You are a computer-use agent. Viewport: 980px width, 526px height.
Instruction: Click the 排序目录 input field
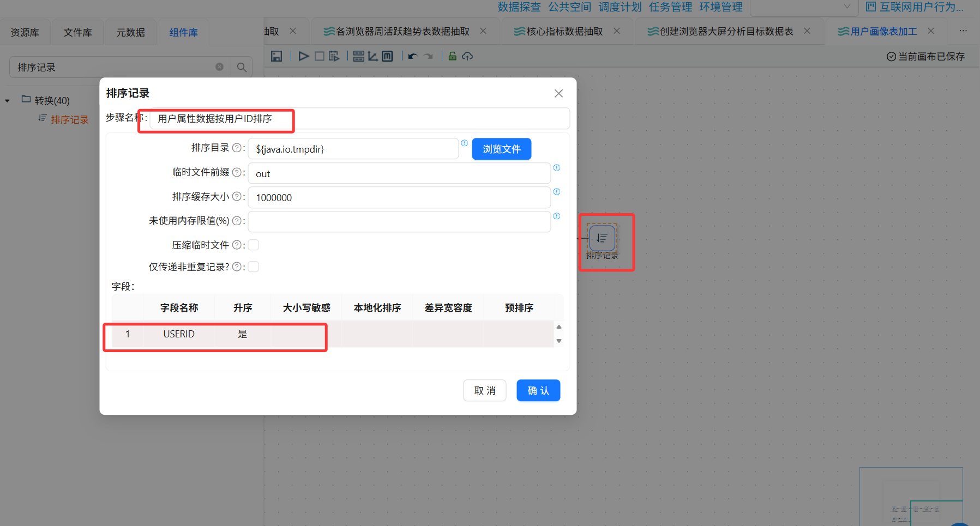point(353,149)
